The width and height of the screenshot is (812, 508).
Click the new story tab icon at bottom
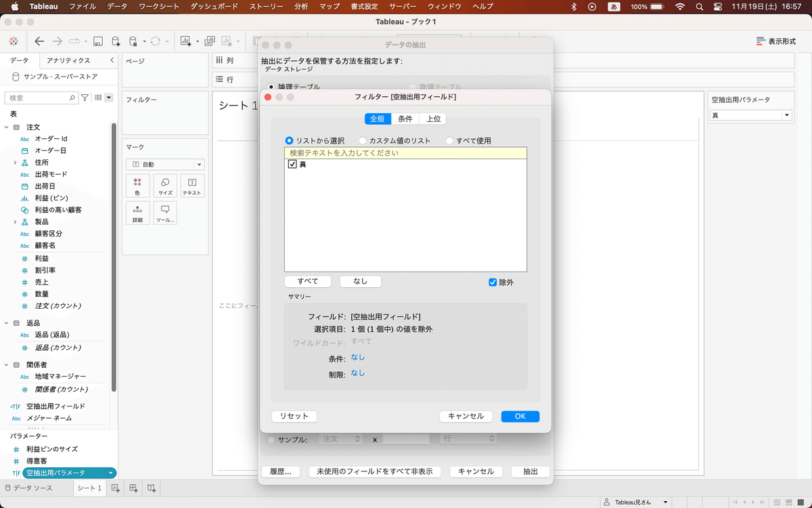pos(152,488)
